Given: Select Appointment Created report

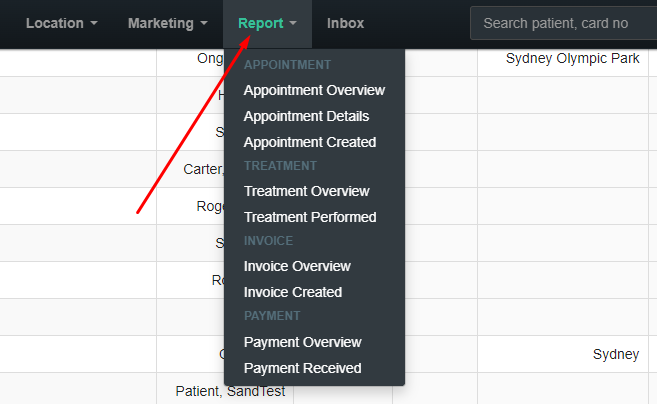Looking at the screenshot, I should coord(310,142).
